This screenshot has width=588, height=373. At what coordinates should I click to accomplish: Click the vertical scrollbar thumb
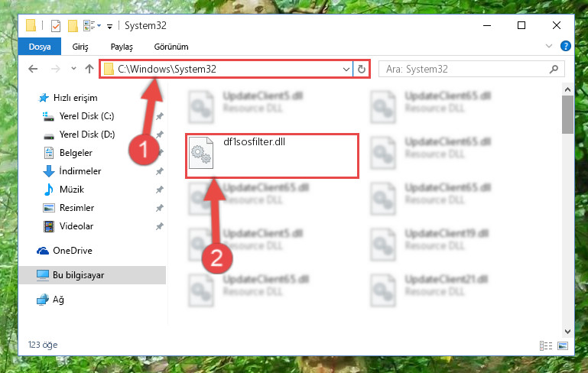[567, 115]
